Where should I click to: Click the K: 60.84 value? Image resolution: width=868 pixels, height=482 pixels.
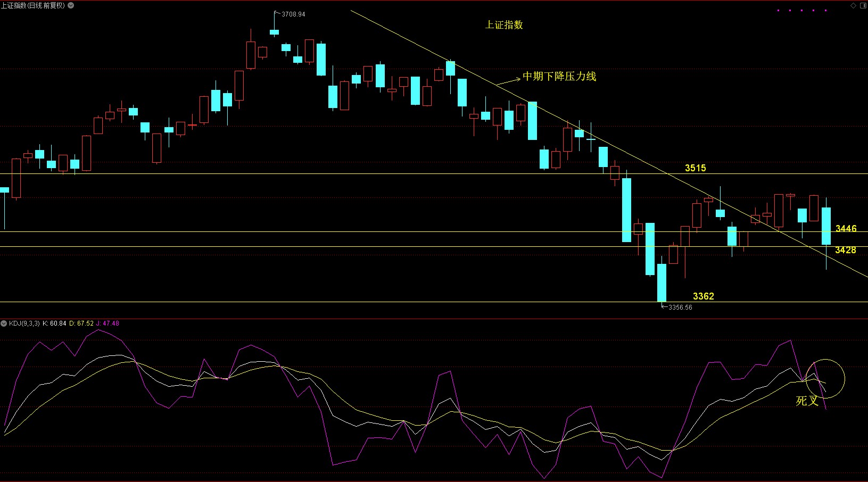[x=54, y=323]
